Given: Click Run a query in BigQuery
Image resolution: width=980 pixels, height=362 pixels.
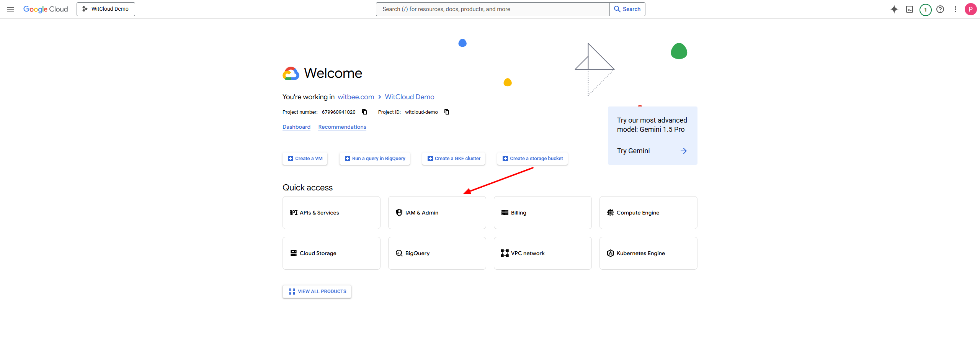Looking at the screenshot, I should click(374, 159).
